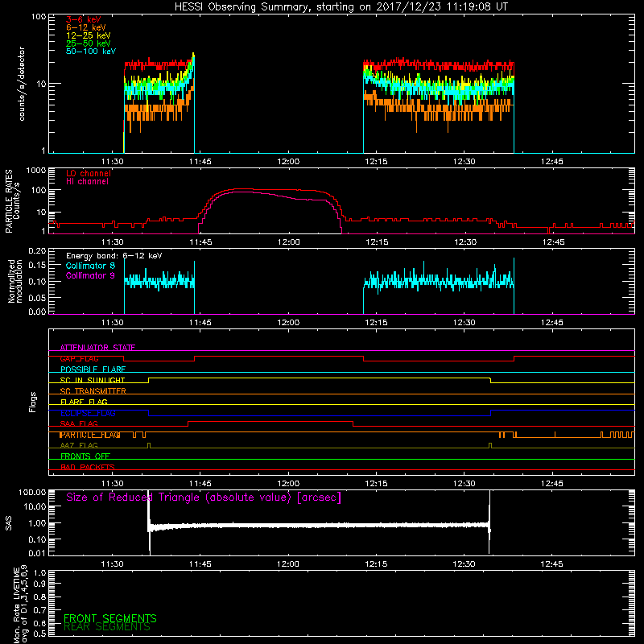The width and height of the screenshot is (644, 644).
Task: Click '11:45' time label under particle rates plot
Action: pos(200,242)
